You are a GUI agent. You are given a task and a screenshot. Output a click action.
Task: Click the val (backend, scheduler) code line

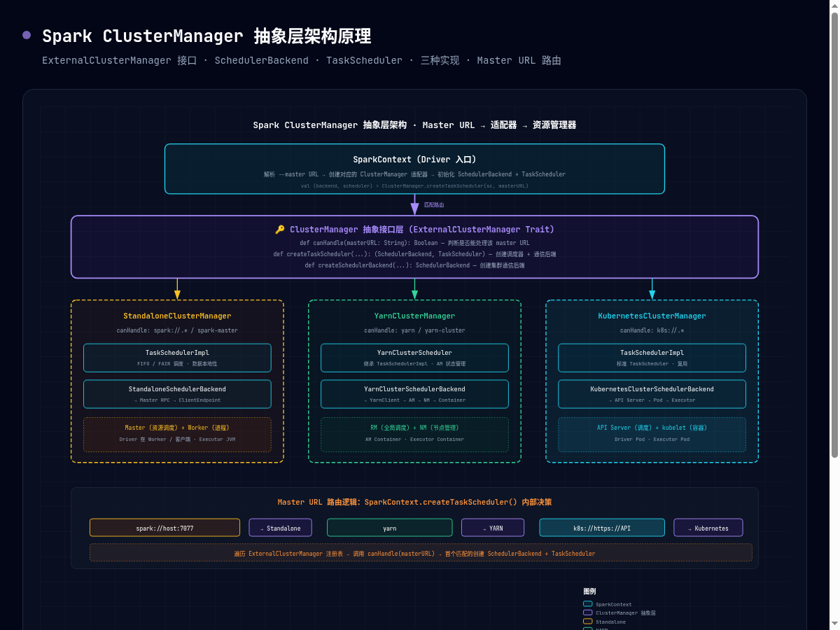(414, 185)
